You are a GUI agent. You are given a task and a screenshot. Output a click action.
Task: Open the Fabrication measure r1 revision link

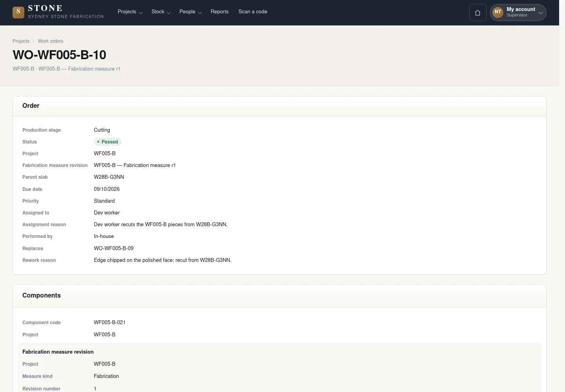(135, 165)
